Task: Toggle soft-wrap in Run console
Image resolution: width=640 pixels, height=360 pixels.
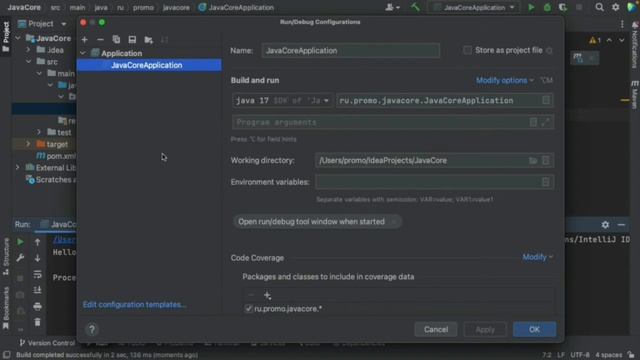Action: [x=37, y=274]
